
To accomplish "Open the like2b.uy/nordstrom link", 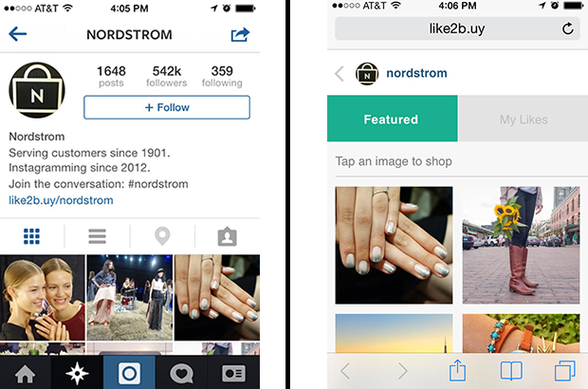I will click(x=61, y=200).
